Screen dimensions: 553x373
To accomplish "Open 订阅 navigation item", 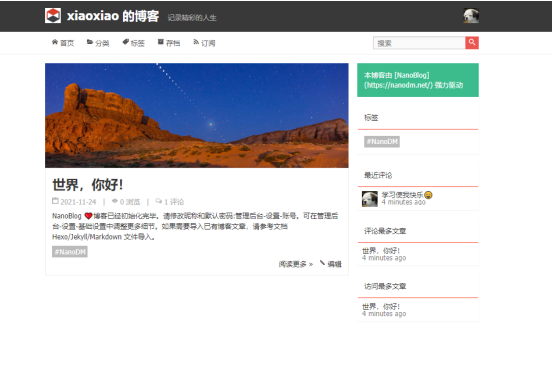I will click(208, 43).
